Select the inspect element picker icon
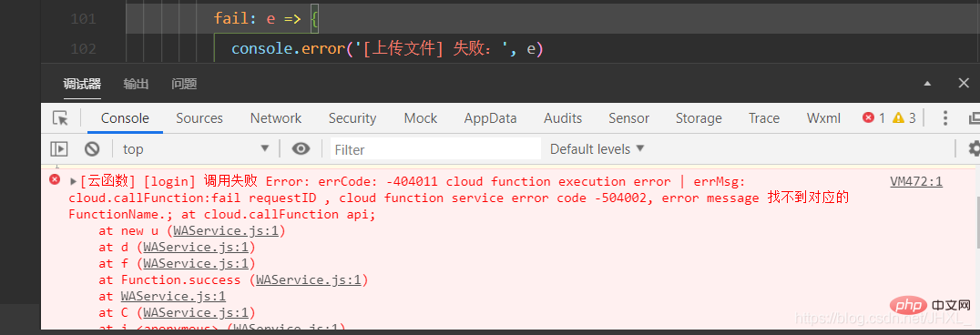Screen dimensions: 980x335 click(60, 118)
